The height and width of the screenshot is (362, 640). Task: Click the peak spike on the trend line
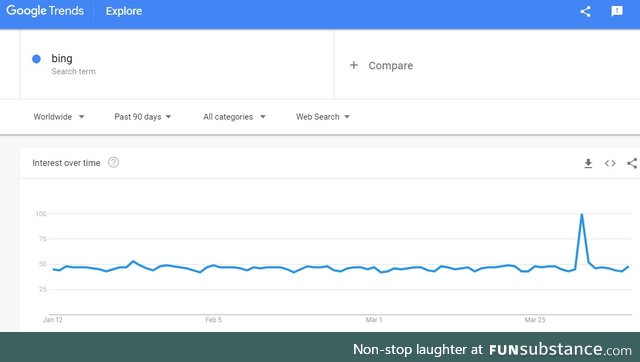pos(582,214)
